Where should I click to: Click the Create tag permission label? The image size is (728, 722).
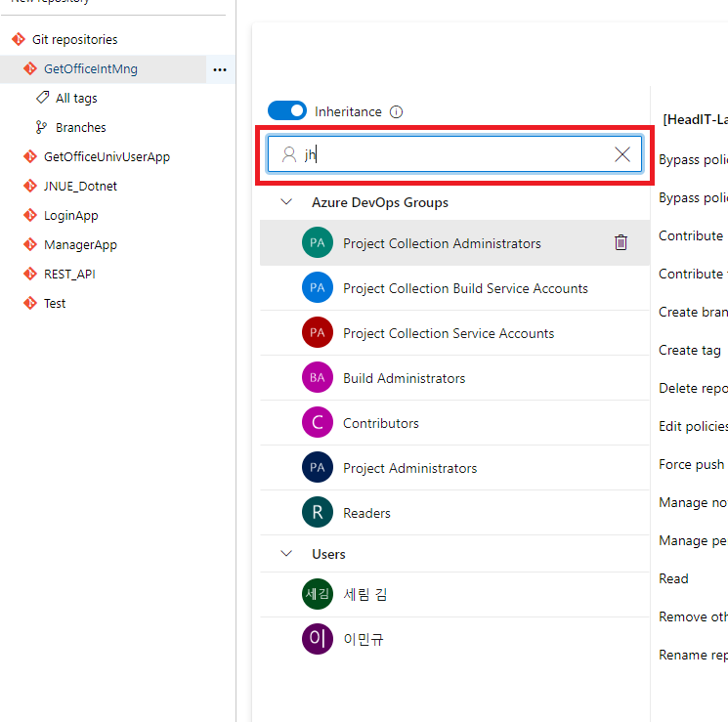click(690, 350)
